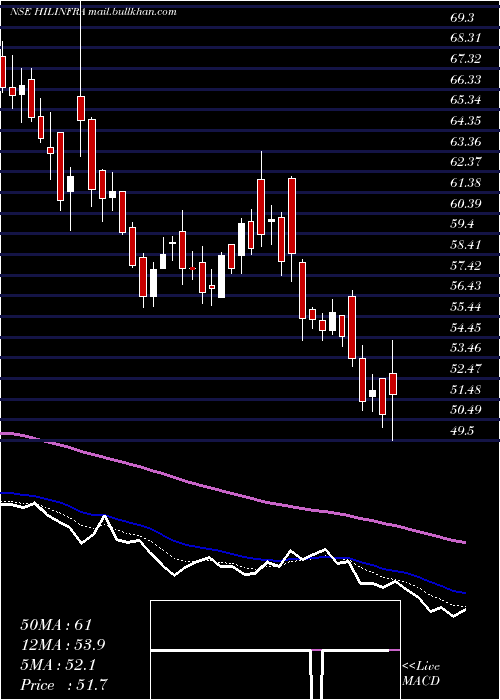This screenshot has height=700, width=500.
Task: Click the last candlestick on the chart
Action: click(393, 384)
